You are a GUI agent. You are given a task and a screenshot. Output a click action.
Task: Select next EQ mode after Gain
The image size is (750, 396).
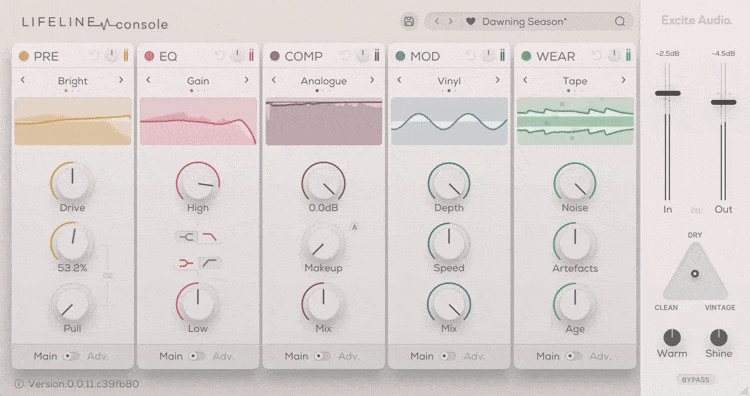point(246,80)
